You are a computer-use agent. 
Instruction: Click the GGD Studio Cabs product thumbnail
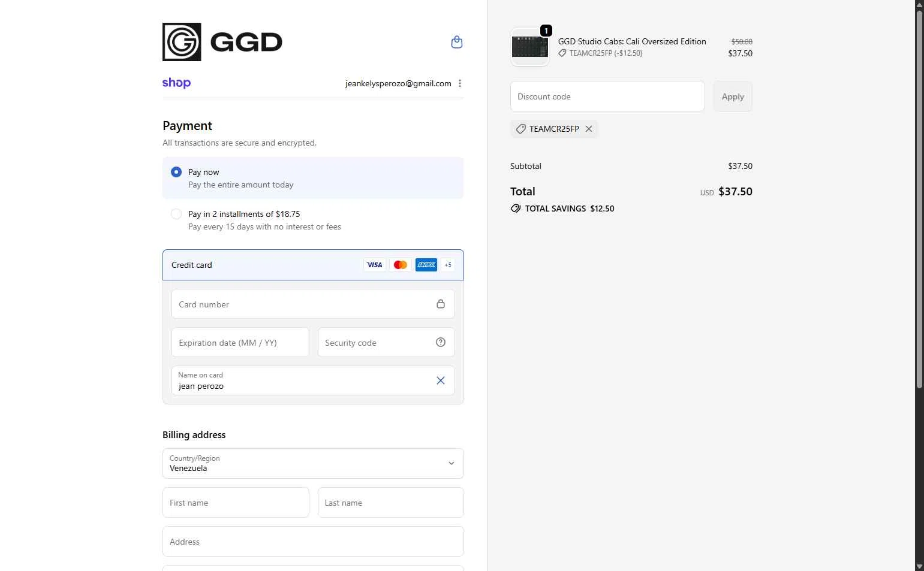530,47
